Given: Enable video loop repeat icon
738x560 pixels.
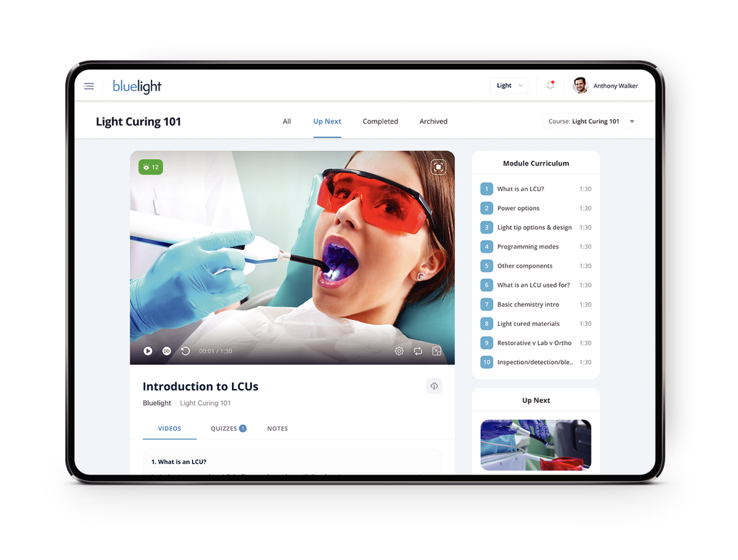Looking at the screenshot, I should pyautogui.click(x=418, y=351).
